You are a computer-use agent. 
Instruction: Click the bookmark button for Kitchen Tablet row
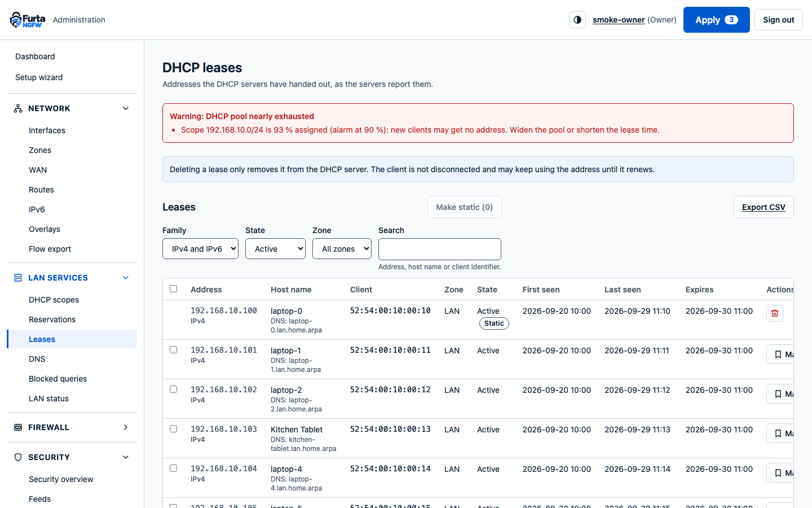coord(780,433)
